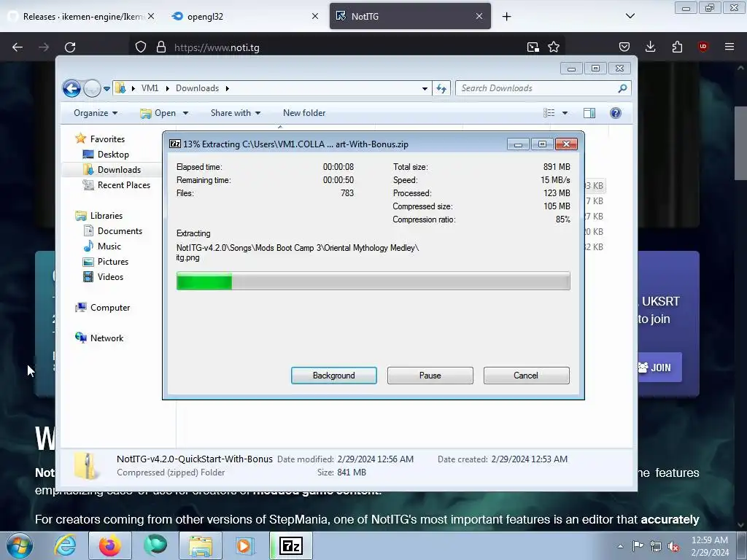Go forward in Firefox
The height and width of the screenshot is (560, 747).
[44, 47]
